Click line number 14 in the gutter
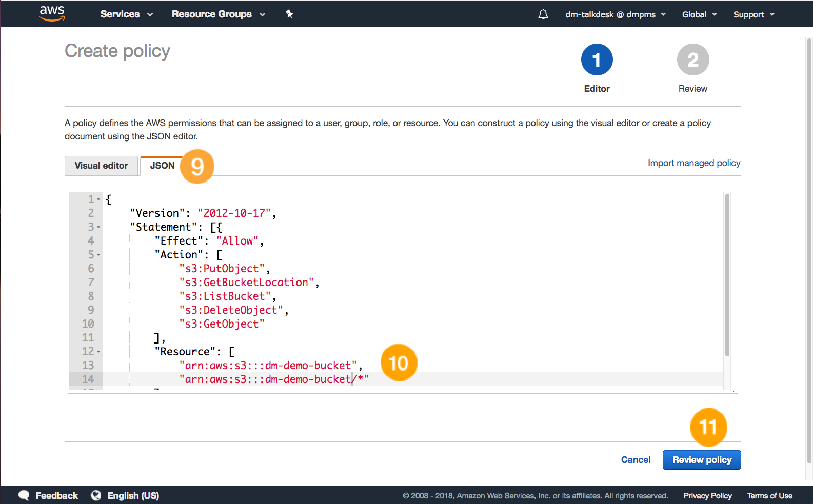813x504 pixels. pyautogui.click(x=88, y=379)
